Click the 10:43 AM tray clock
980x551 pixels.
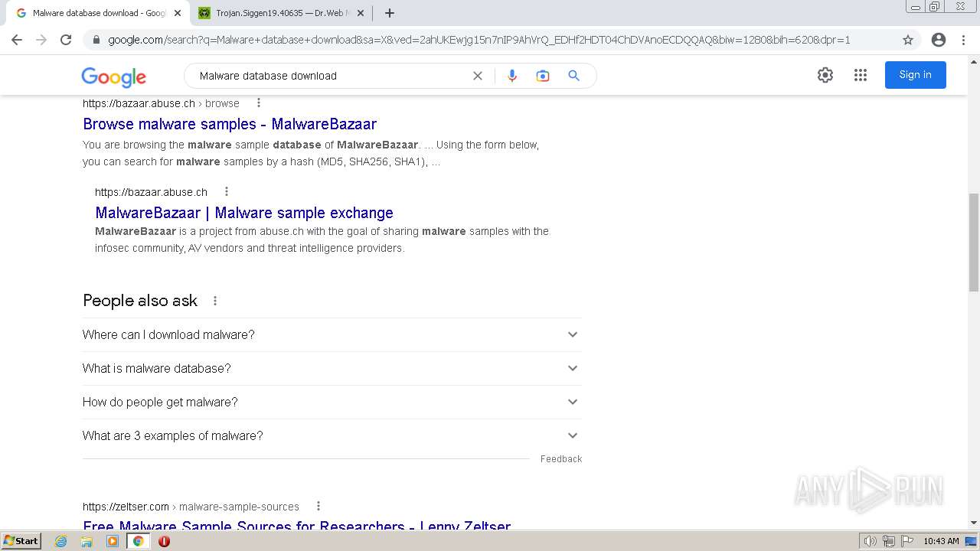[x=941, y=541]
